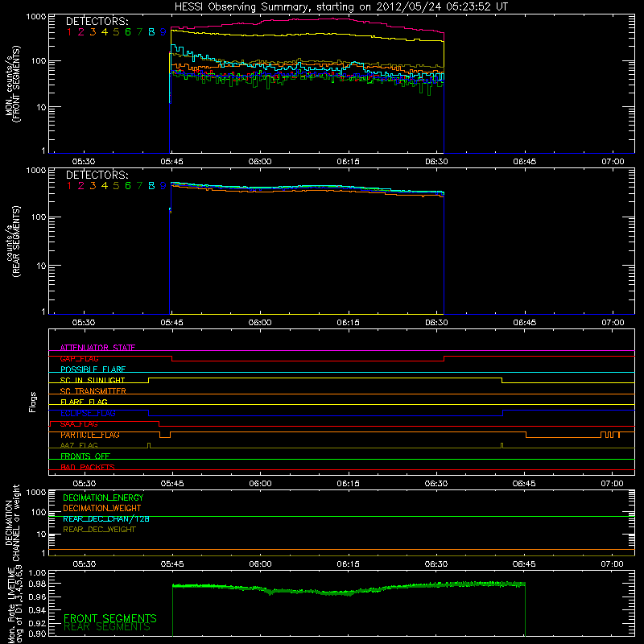
Task: Select detector 7 legend number in front segments panel
Action: (x=139, y=31)
